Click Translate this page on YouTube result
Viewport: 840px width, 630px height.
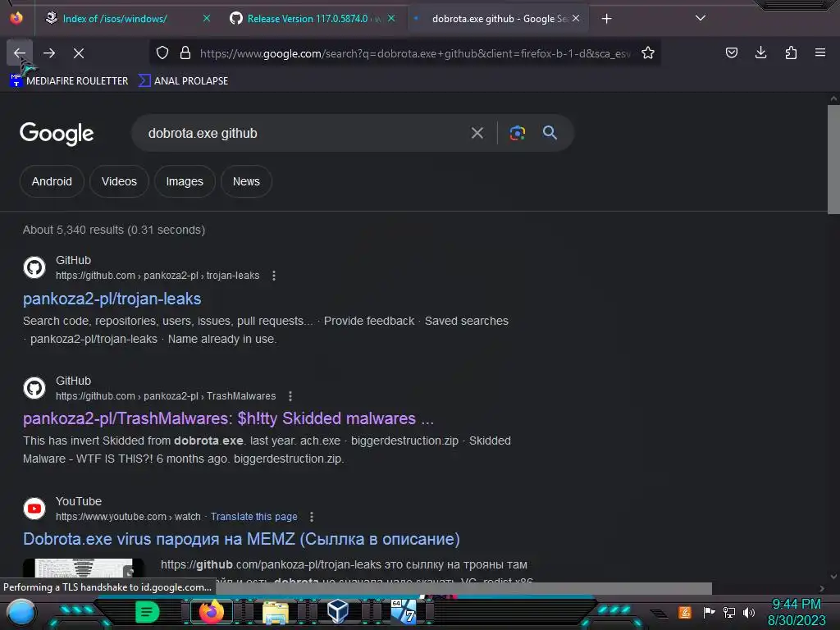click(253, 517)
